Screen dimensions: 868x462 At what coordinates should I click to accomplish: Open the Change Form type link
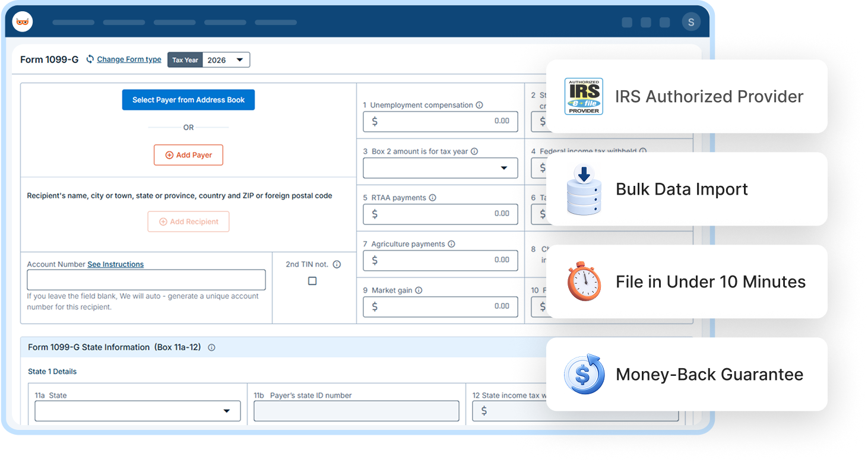point(129,59)
